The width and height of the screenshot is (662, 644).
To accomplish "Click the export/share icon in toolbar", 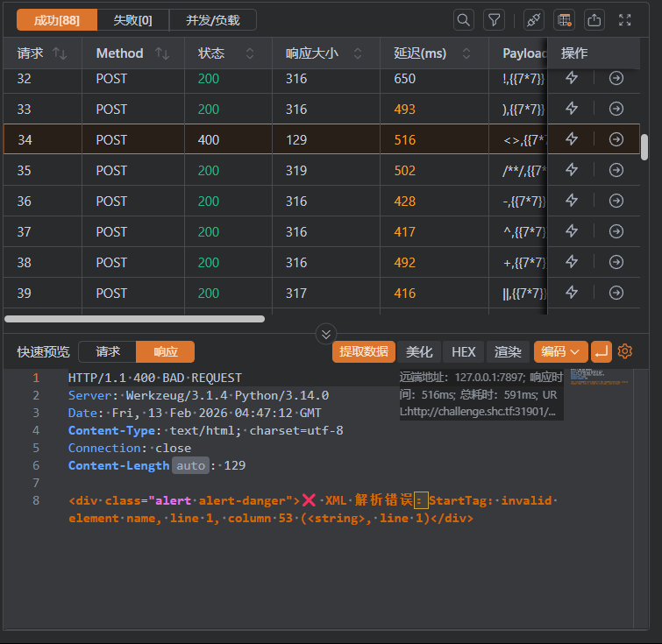I will pos(594,19).
